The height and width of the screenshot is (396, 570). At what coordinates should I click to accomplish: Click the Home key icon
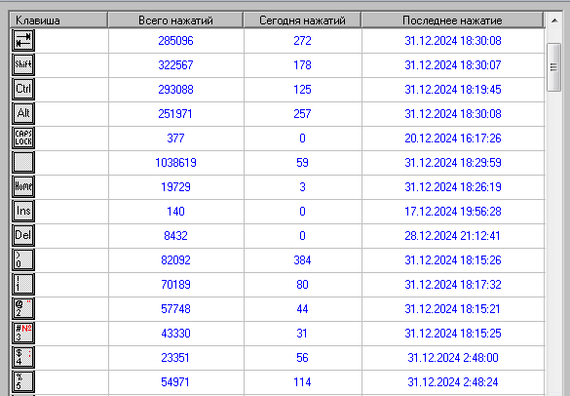tap(23, 187)
